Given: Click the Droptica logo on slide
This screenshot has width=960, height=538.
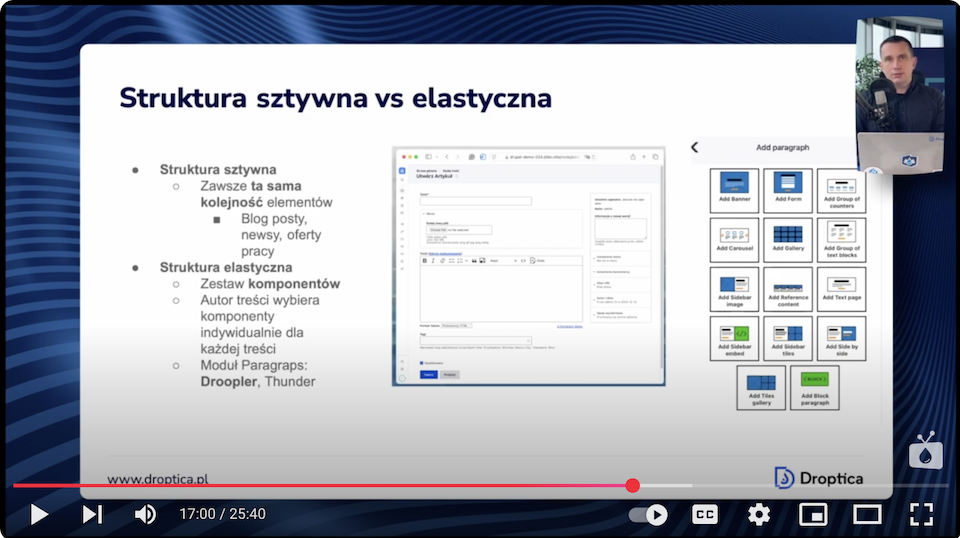Looking at the screenshot, I should point(819,478).
